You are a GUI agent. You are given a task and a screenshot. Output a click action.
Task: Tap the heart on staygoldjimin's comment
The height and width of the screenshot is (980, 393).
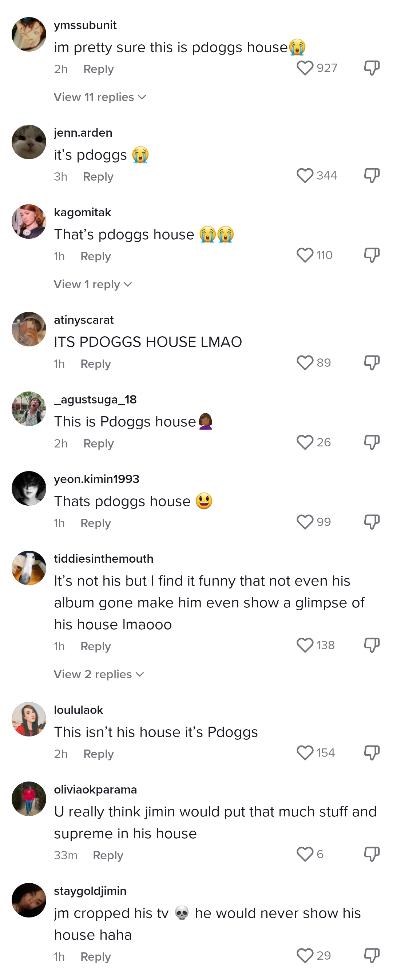(305, 956)
